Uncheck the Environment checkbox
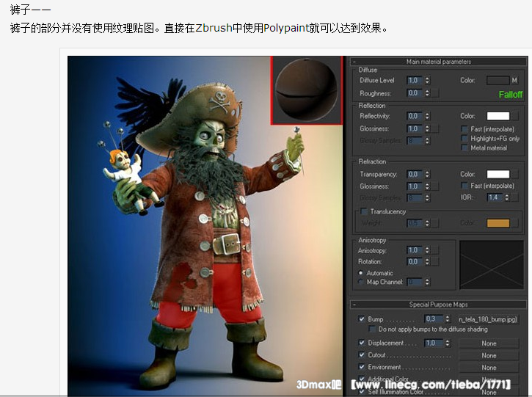This screenshot has width=532, height=397. [362, 367]
